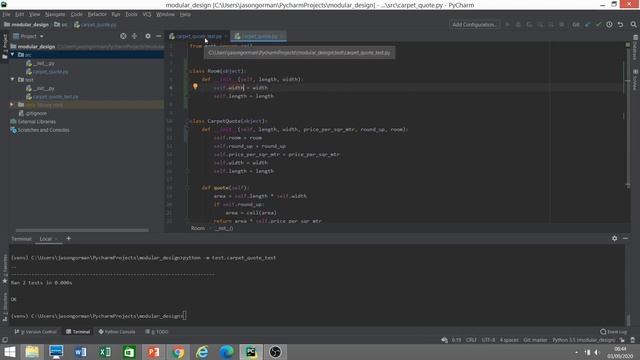The image size is (640, 360).
Task: Open the Python interpreter selector in status bar
Action: (583, 340)
